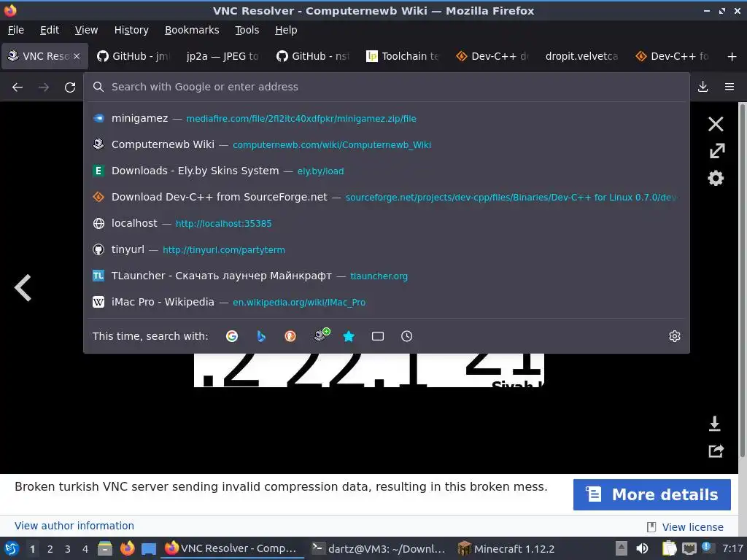Image resolution: width=747 pixels, height=560 pixels.
Task: Open the File menu
Action: coord(16,30)
